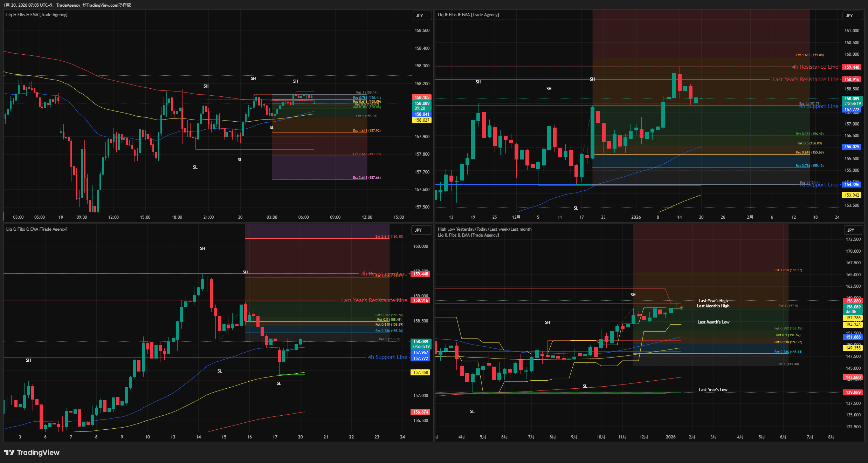Select 4h Resistance Line label, top-right chart
The width and height of the screenshot is (868, 463).
[x=815, y=67]
